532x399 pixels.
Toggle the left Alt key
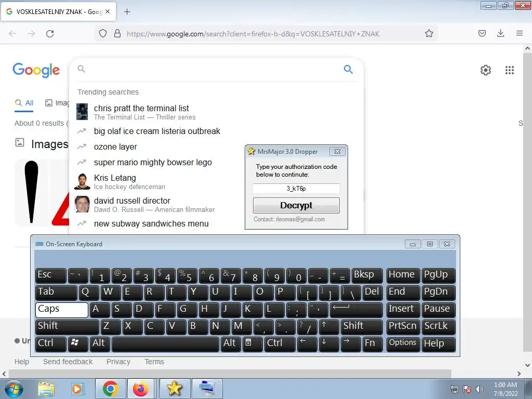(x=101, y=344)
